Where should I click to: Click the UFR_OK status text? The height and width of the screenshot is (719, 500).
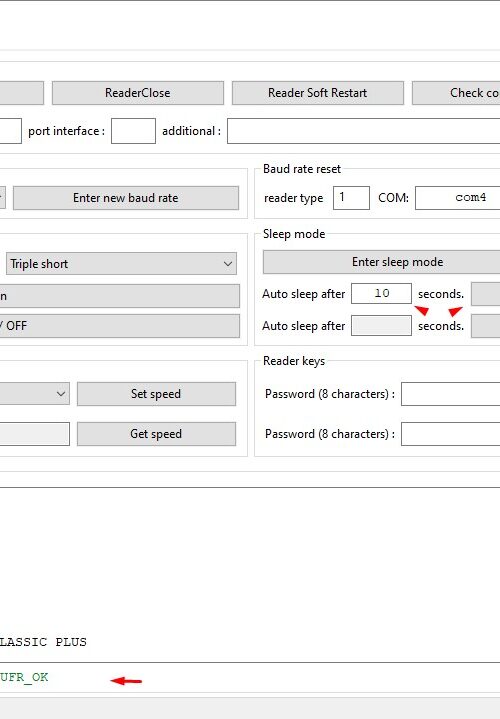click(24, 677)
